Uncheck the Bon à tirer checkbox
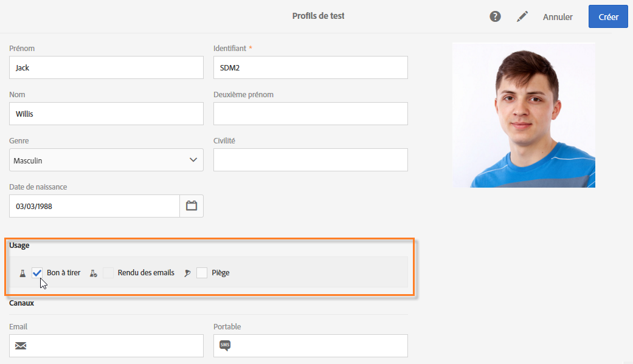Image resolution: width=633 pixels, height=364 pixels. [37, 273]
